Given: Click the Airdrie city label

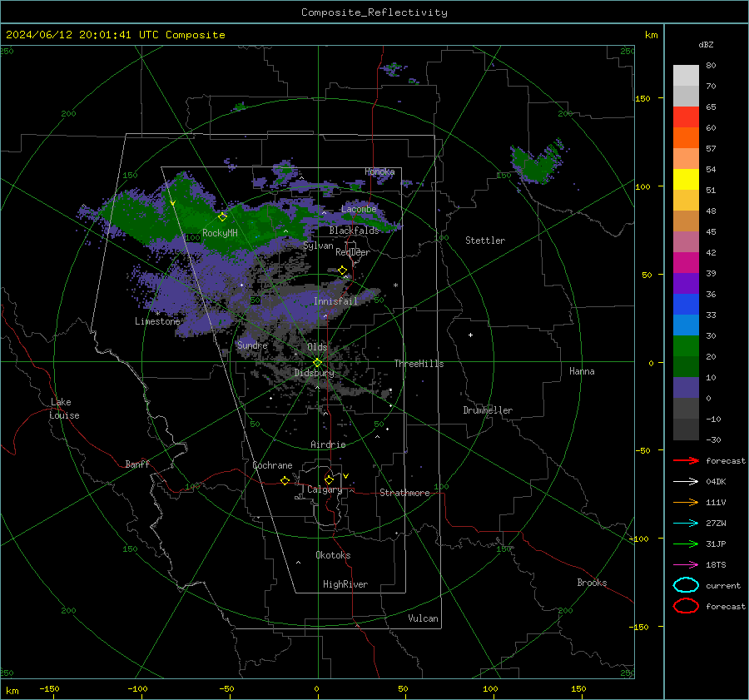Looking at the screenshot, I should tap(328, 444).
